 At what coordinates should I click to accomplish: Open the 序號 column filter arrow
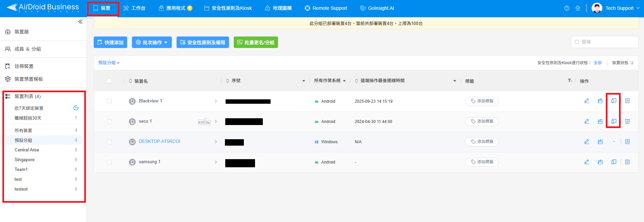pos(304,81)
